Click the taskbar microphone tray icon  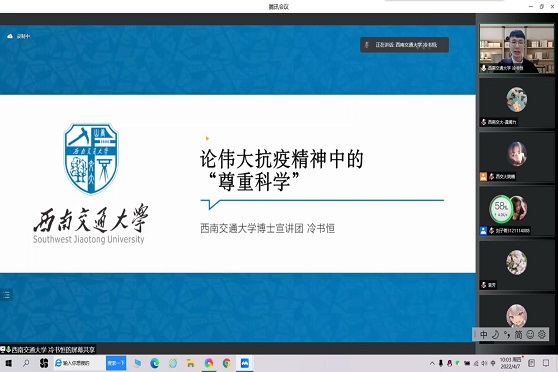point(441,363)
